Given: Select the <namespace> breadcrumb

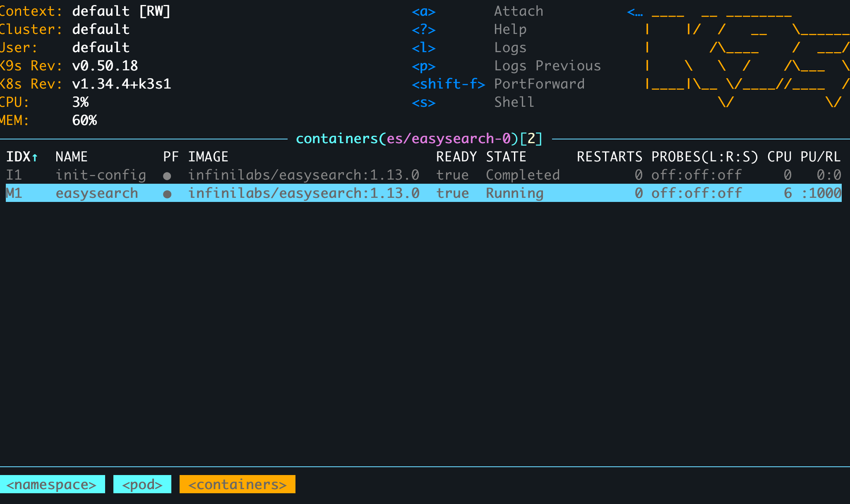Looking at the screenshot, I should [52, 484].
